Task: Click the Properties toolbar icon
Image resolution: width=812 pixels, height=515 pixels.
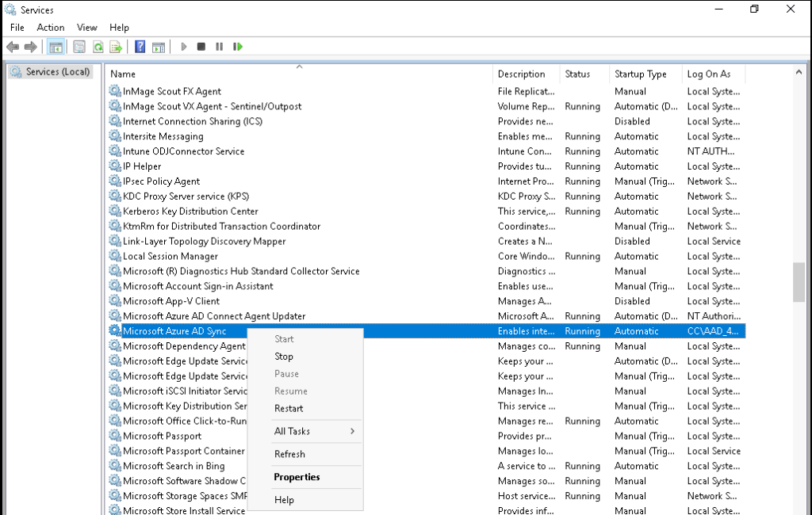Action: click(79, 47)
